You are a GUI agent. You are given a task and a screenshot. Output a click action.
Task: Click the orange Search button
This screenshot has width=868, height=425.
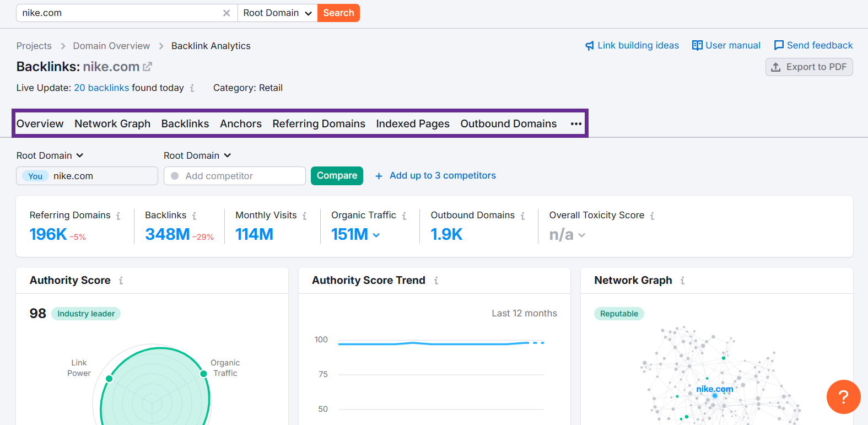pos(338,13)
